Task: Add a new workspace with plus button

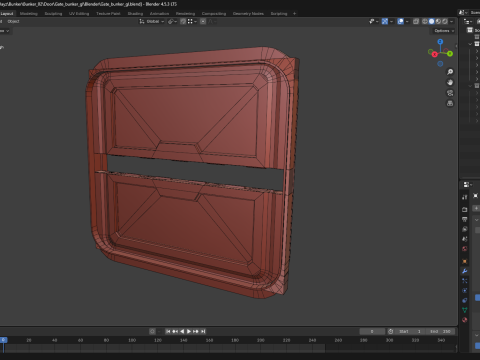Action: (294, 14)
